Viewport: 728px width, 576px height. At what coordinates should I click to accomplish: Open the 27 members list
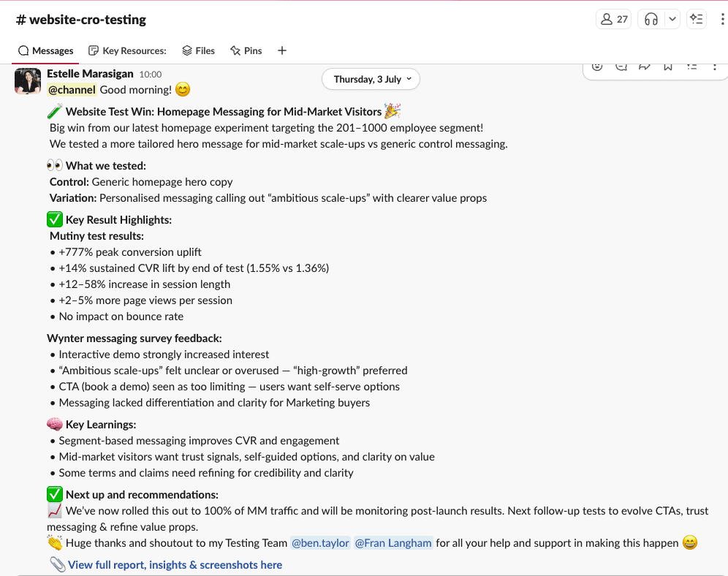click(614, 20)
